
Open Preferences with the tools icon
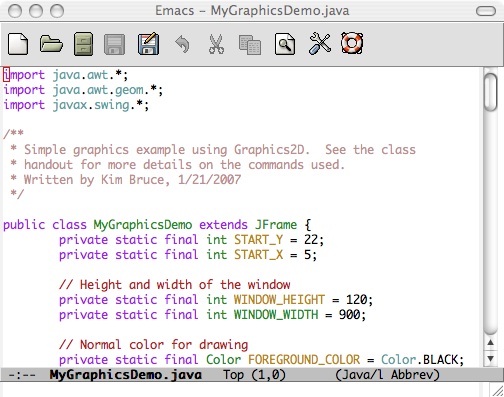(320, 44)
